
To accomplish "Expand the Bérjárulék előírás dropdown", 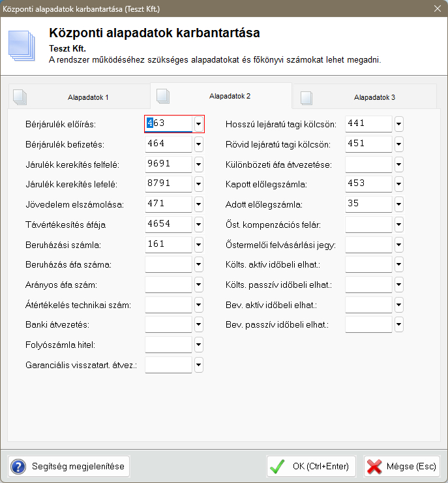I will (x=198, y=124).
